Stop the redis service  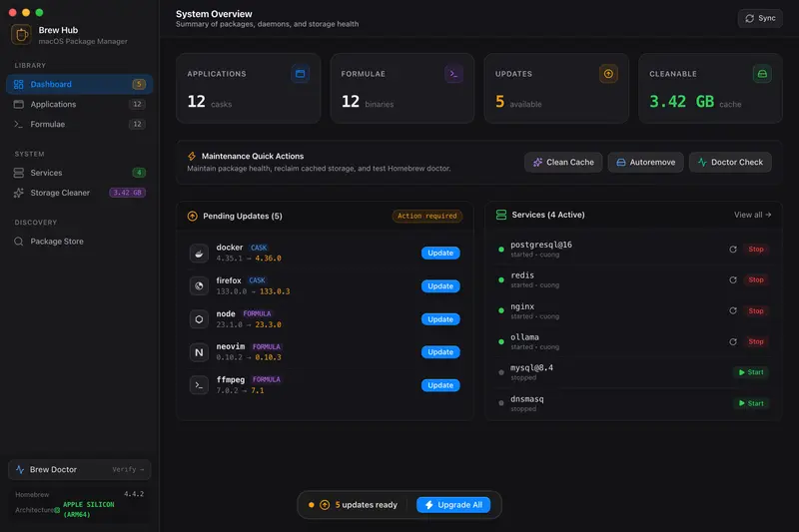[756, 280]
